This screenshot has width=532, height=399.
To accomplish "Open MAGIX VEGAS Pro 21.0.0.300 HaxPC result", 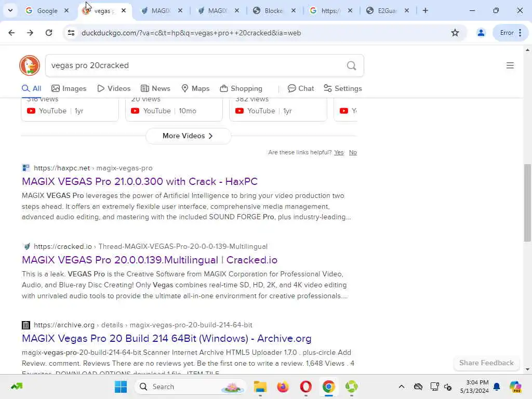I will tap(140, 181).
